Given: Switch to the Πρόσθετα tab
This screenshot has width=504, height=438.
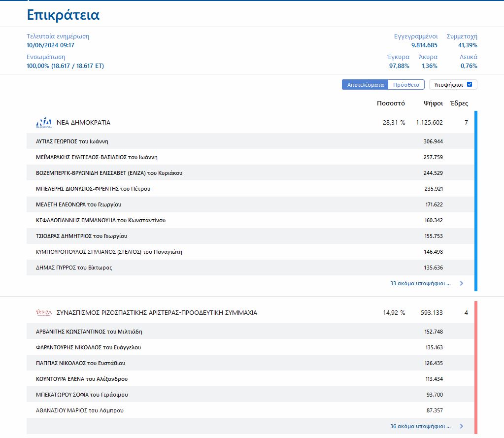Looking at the screenshot, I should (x=406, y=85).
